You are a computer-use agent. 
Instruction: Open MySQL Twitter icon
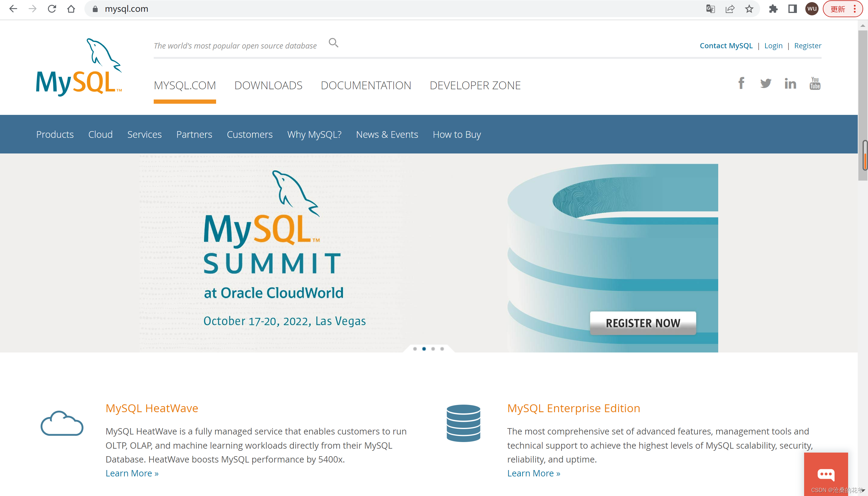pyautogui.click(x=766, y=83)
